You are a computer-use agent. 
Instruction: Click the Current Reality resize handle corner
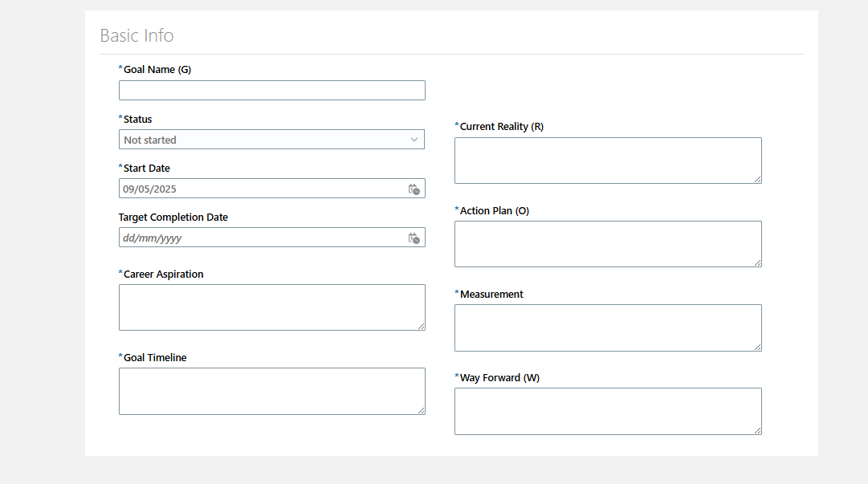click(x=758, y=179)
